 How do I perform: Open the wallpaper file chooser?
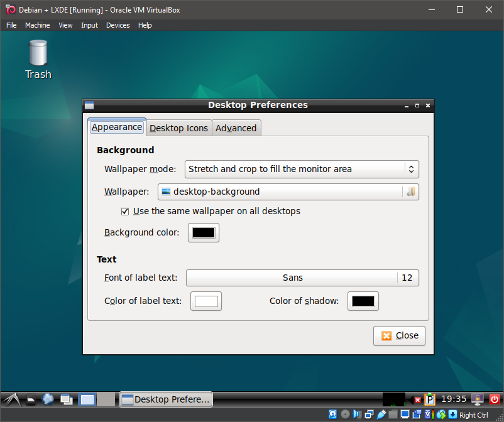tap(411, 192)
